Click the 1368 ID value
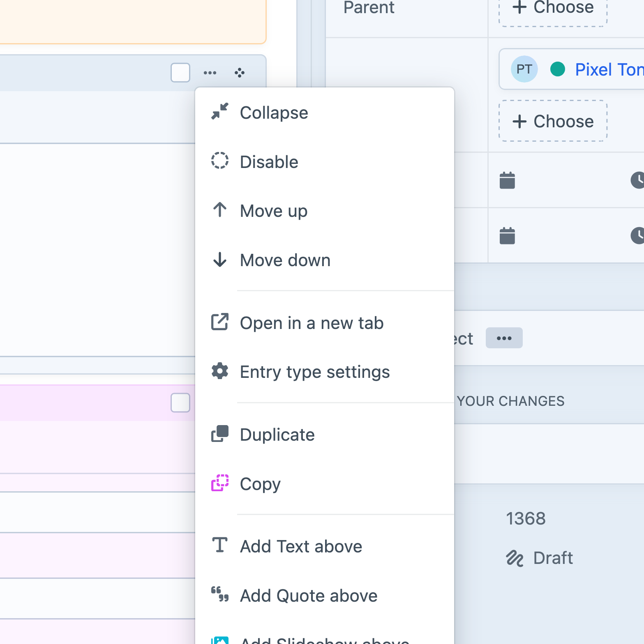644x644 pixels. (x=526, y=518)
